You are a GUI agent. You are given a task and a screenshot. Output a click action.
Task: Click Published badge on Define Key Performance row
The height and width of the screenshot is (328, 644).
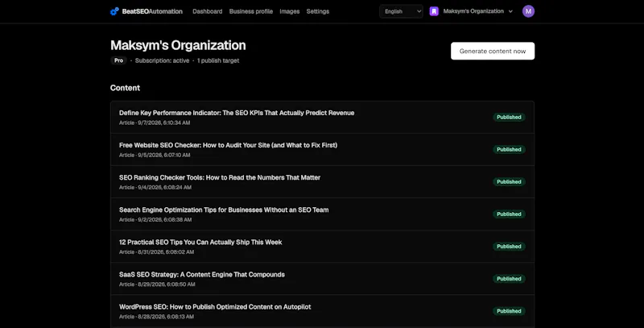(x=509, y=117)
